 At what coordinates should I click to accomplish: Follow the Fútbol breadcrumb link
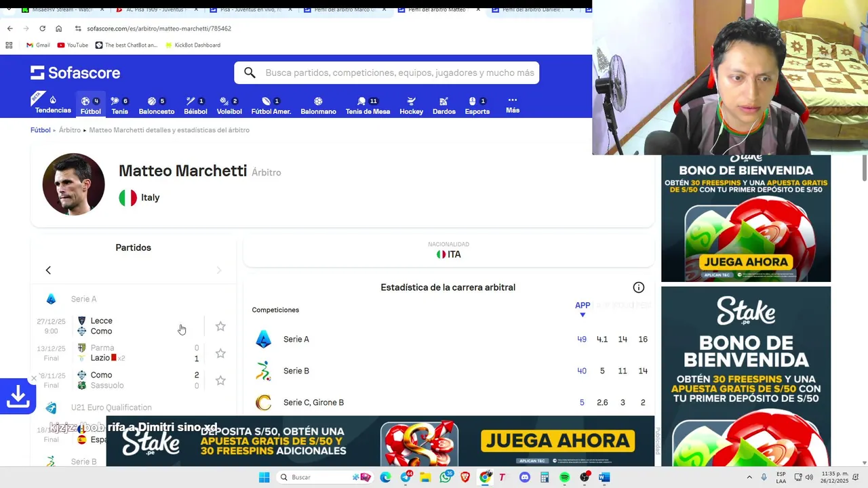(x=40, y=129)
